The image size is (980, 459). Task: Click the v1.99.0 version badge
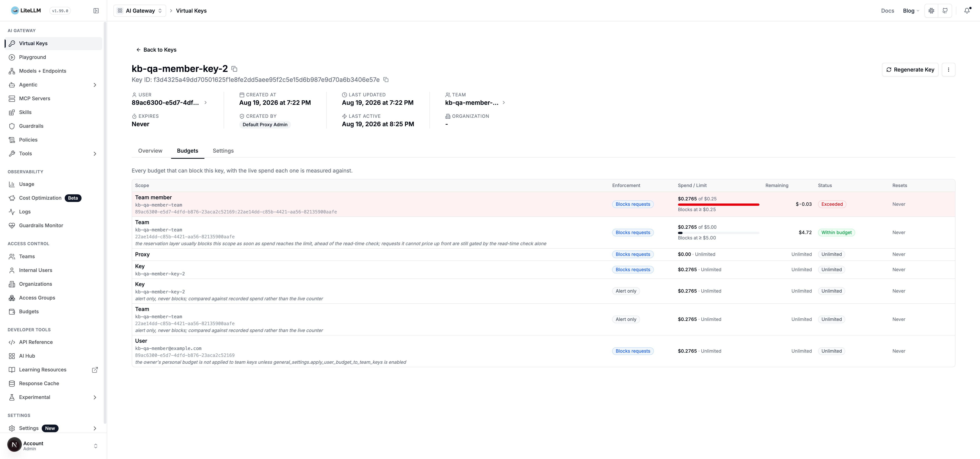point(60,11)
